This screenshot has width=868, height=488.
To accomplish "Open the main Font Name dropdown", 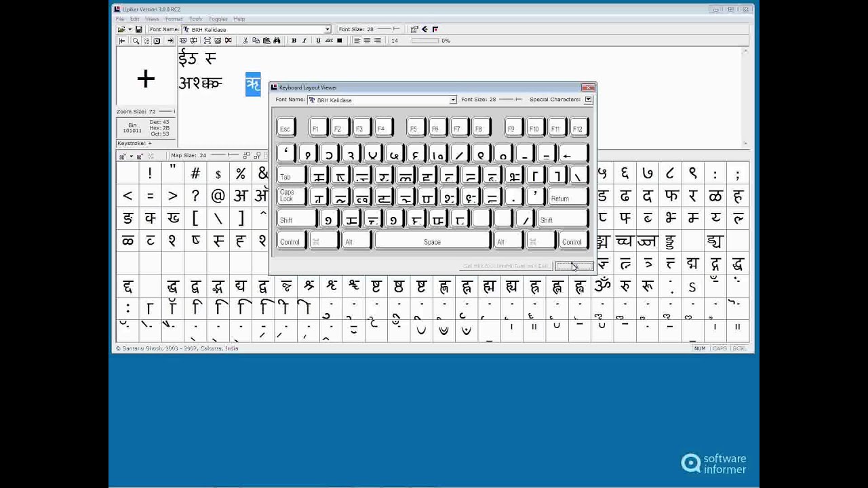I will 327,30.
